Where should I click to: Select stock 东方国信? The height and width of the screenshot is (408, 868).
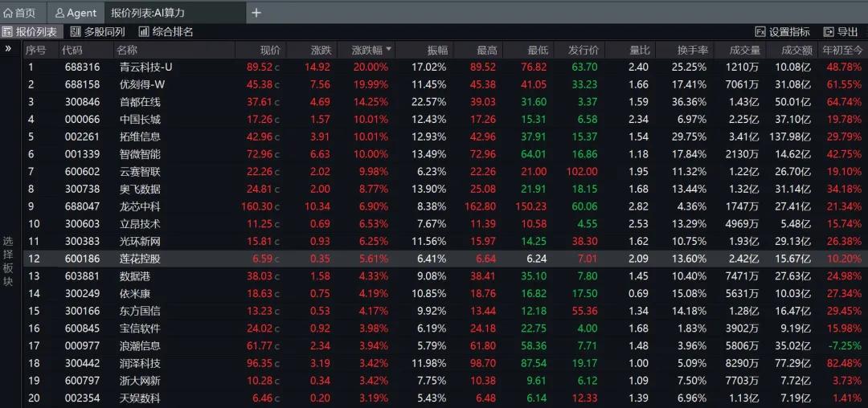coord(140,312)
